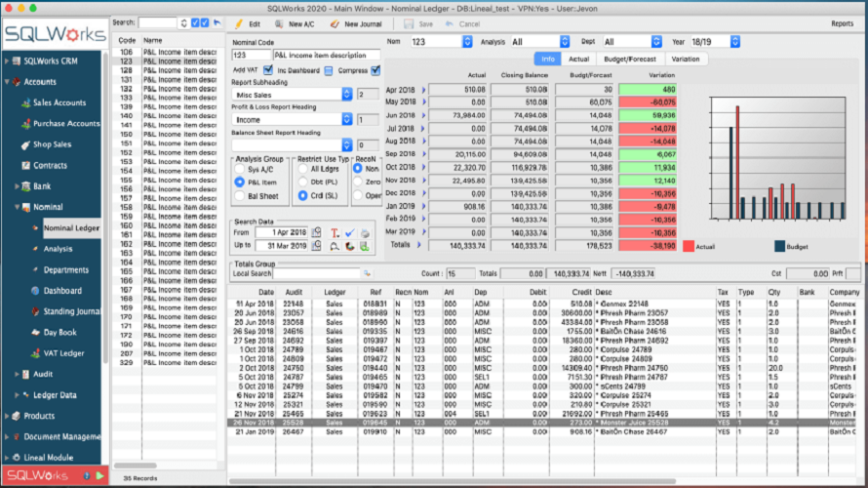This screenshot has width=868, height=488.
Task: Select the Sys A/C radio button
Action: tap(239, 169)
